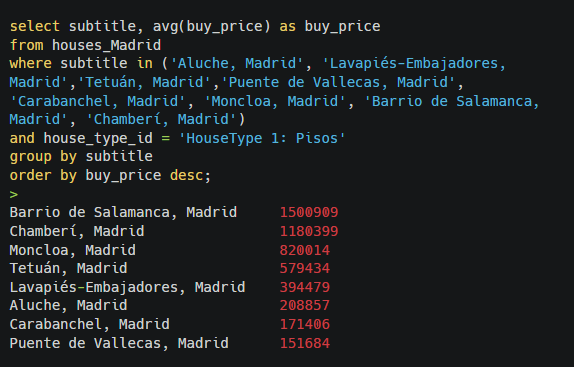Click the green prompt arrow symbol
574x367 pixels.
[14, 194]
